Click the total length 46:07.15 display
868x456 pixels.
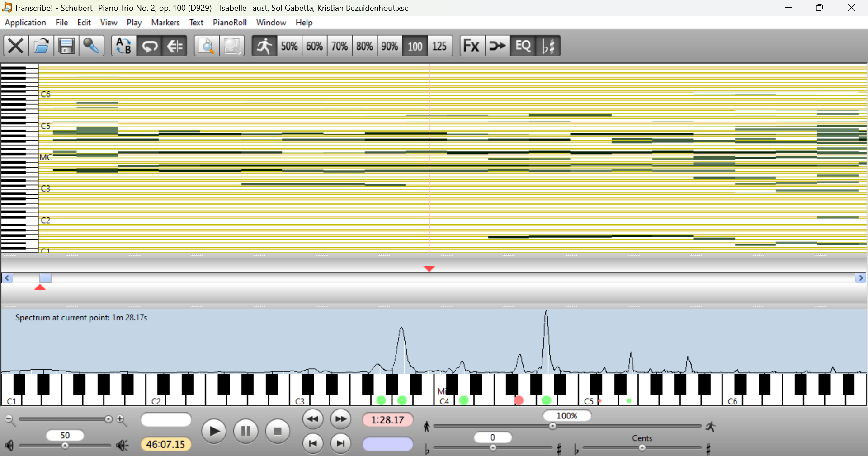point(165,444)
